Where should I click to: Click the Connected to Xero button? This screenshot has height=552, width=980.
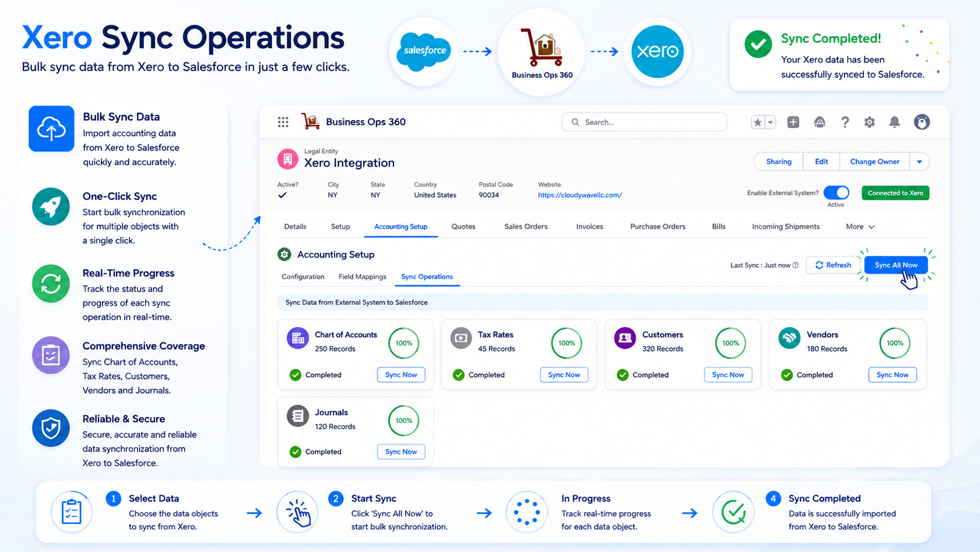pos(895,193)
